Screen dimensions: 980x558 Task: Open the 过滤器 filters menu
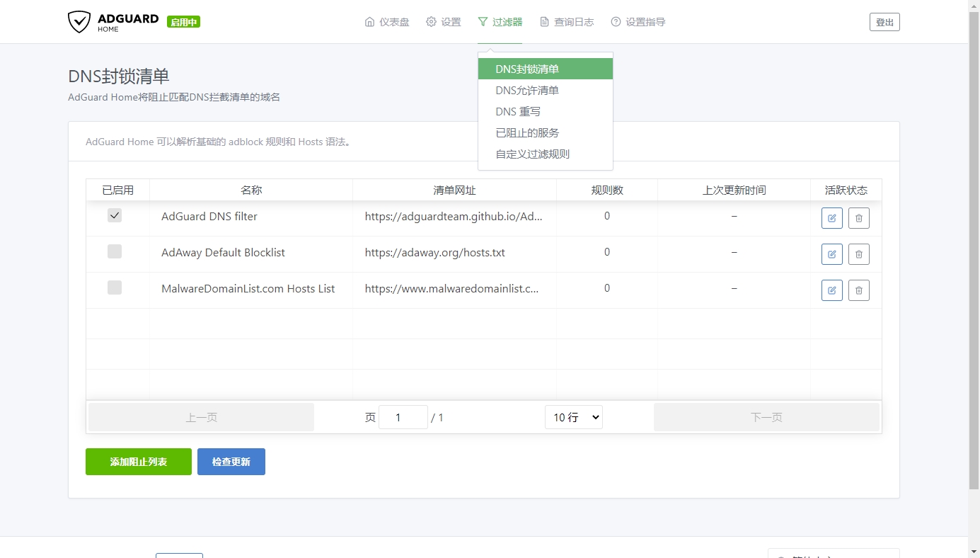pos(500,22)
